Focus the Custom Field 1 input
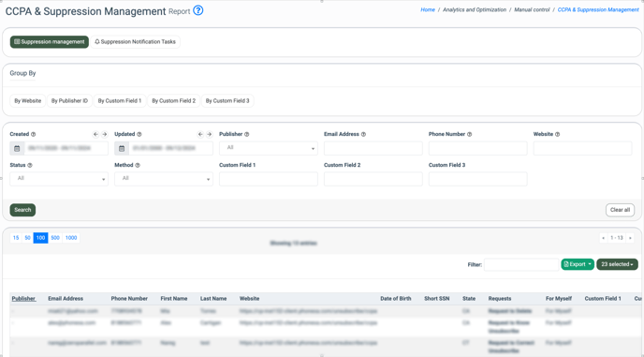Image resolution: width=644 pixels, height=357 pixels. 269,179
